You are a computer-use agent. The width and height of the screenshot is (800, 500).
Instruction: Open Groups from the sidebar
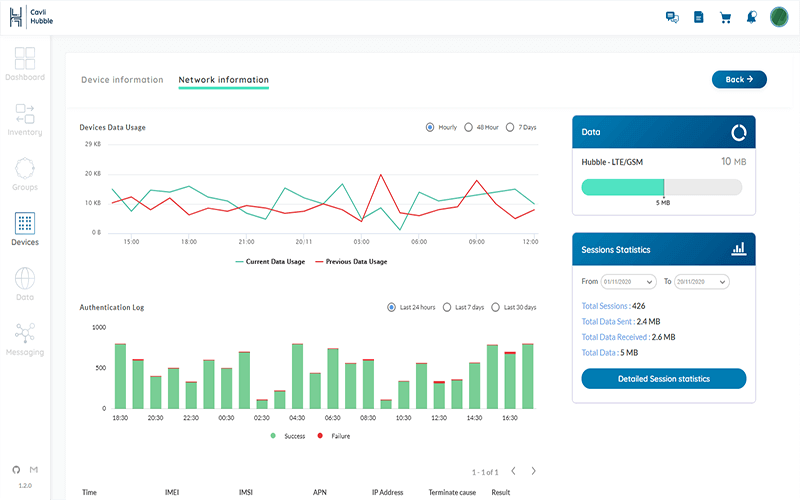[25, 174]
